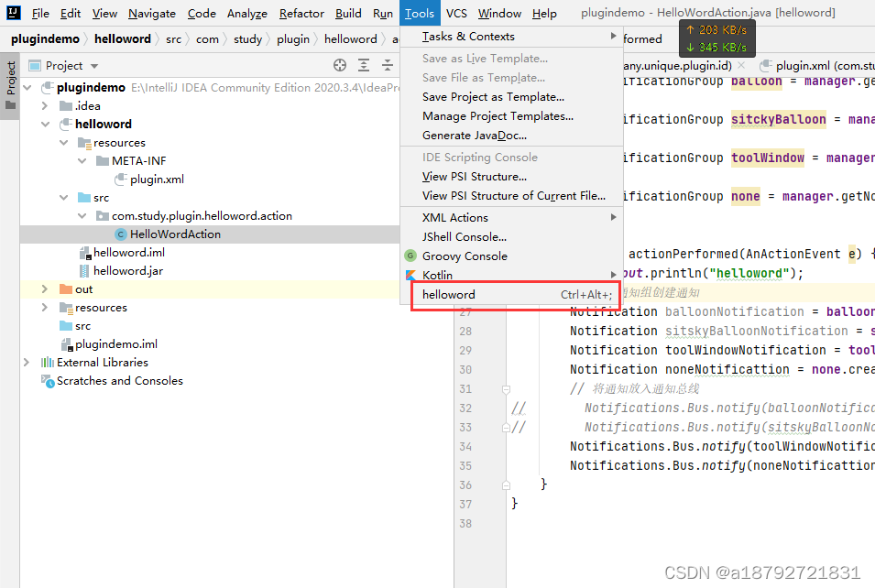Click plugin breadcrumb in navigation bar
Screen dimensions: 875x588
tap(293, 39)
